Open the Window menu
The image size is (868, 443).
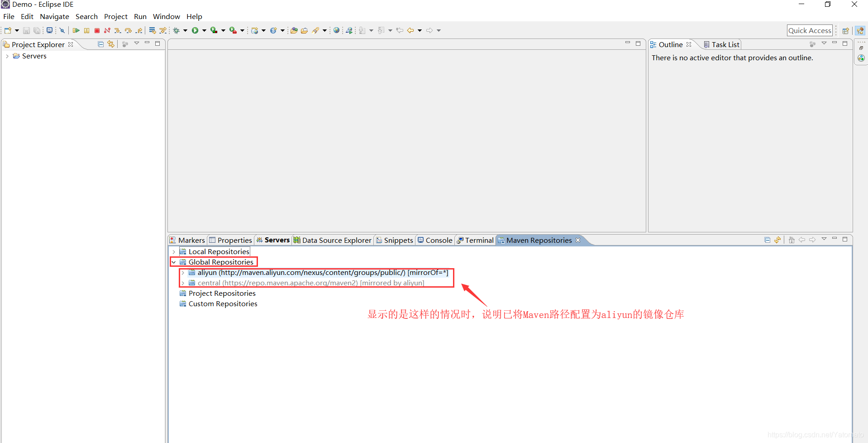(x=167, y=16)
